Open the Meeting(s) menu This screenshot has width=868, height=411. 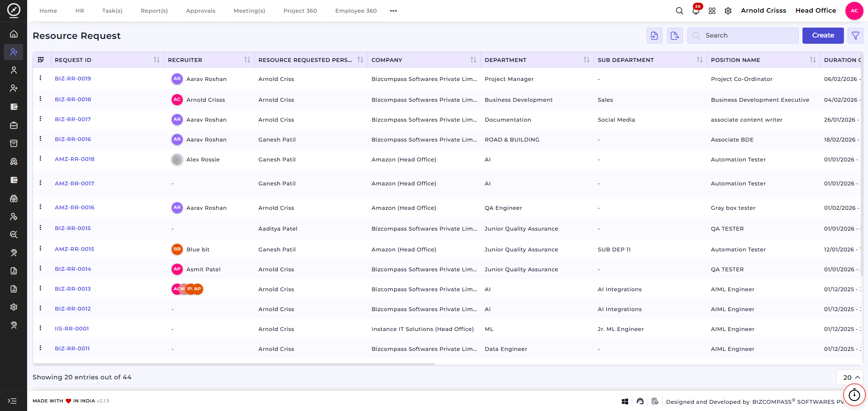point(249,11)
